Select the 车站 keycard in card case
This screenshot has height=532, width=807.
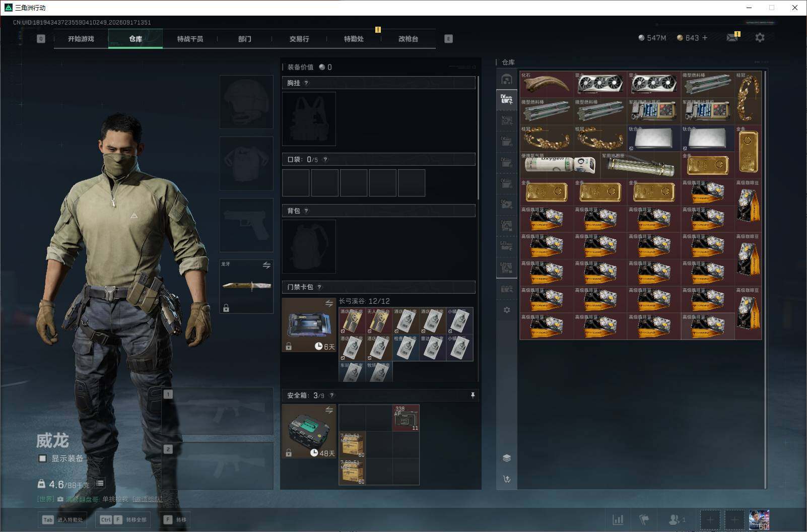point(352,371)
